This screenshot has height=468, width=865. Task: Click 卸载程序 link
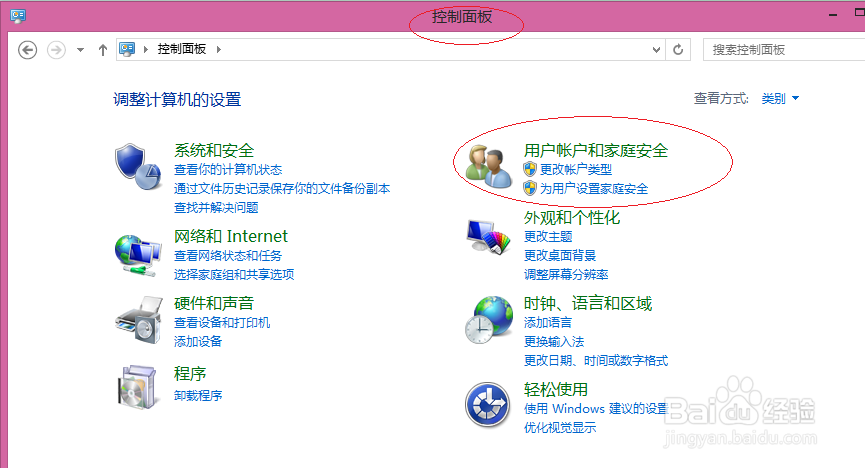tap(198, 396)
